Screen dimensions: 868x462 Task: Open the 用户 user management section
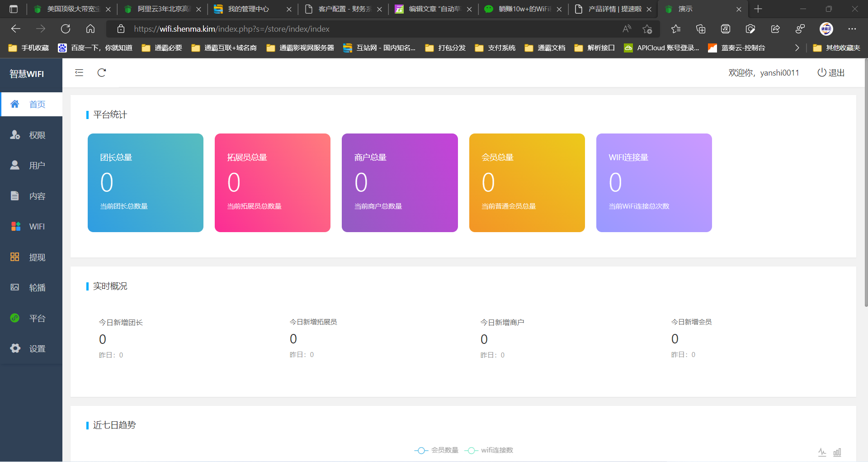(31, 165)
